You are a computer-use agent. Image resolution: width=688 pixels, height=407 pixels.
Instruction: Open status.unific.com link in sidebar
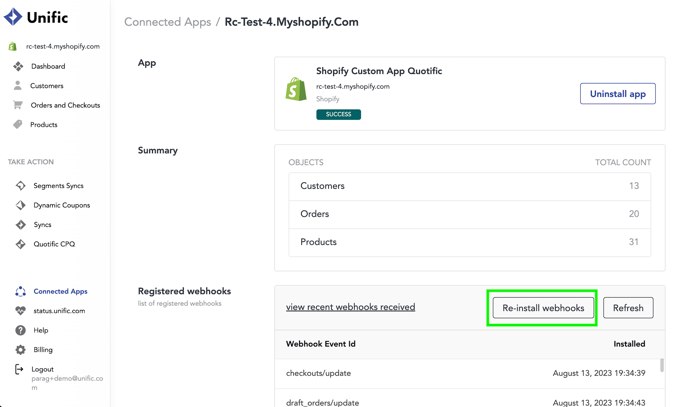59,311
